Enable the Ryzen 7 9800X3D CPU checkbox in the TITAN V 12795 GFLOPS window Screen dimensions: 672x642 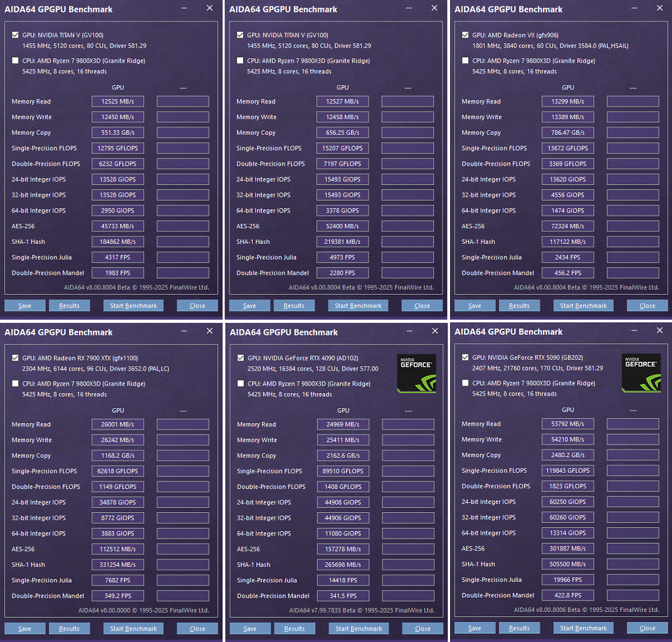[16, 61]
